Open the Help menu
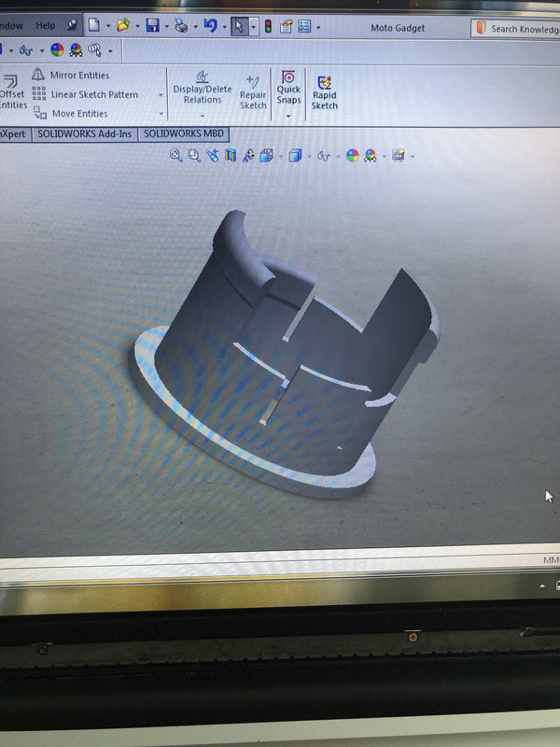This screenshot has width=560, height=747. coord(45,26)
